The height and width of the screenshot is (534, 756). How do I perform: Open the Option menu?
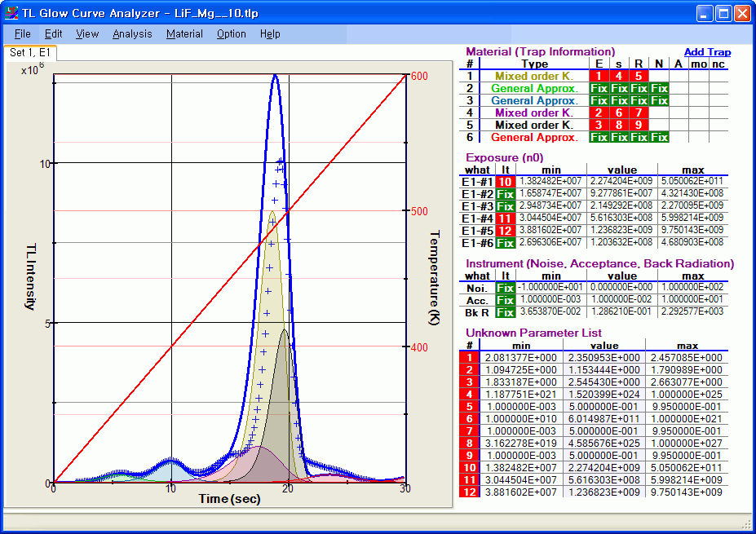tap(232, 34)
